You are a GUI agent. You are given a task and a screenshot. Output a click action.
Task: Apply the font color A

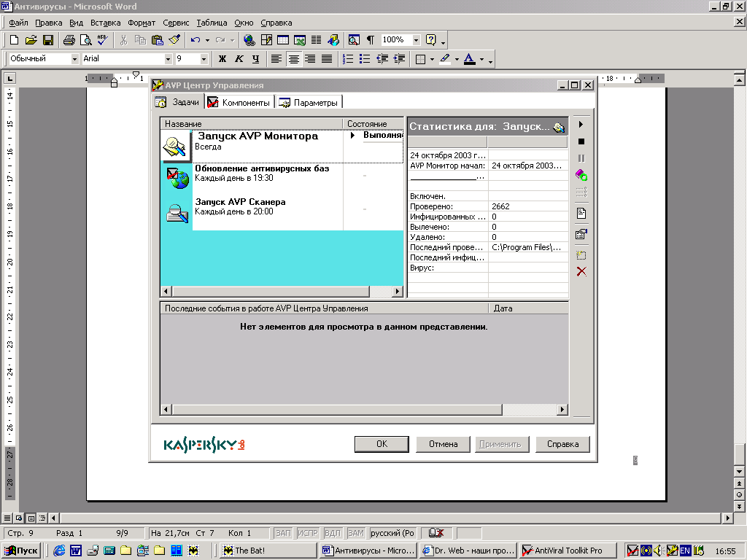tap(470, 58)
